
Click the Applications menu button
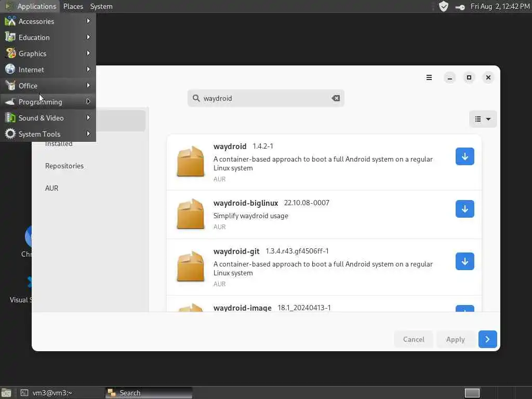tap(30, 6)
